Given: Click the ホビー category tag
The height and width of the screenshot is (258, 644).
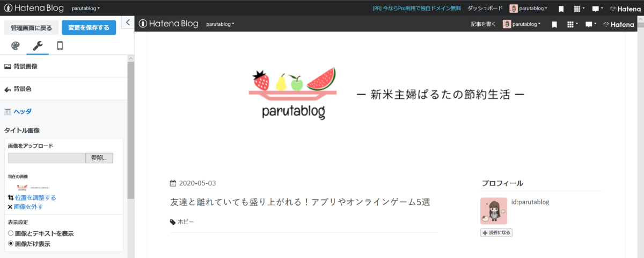Looking at the screenshot, I should pos(186,221).
